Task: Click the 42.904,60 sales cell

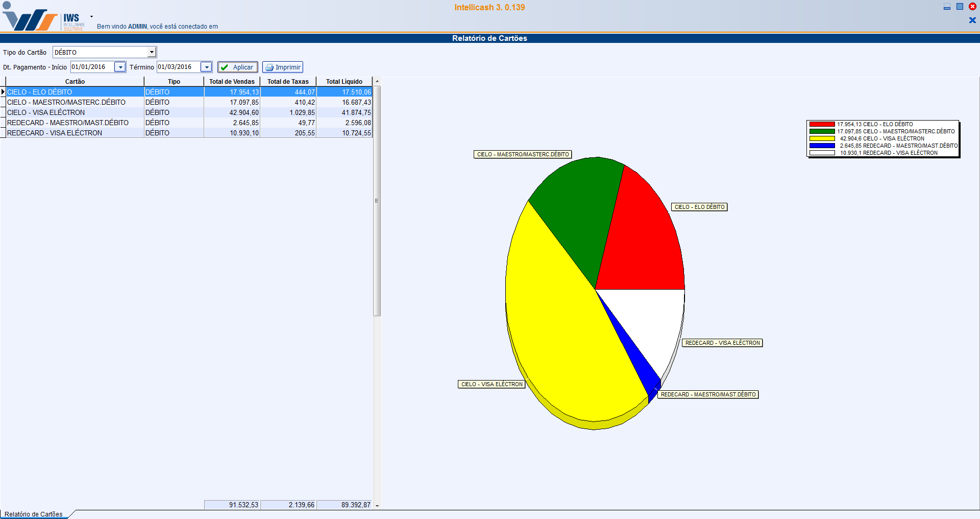Action: click(232, 112)
